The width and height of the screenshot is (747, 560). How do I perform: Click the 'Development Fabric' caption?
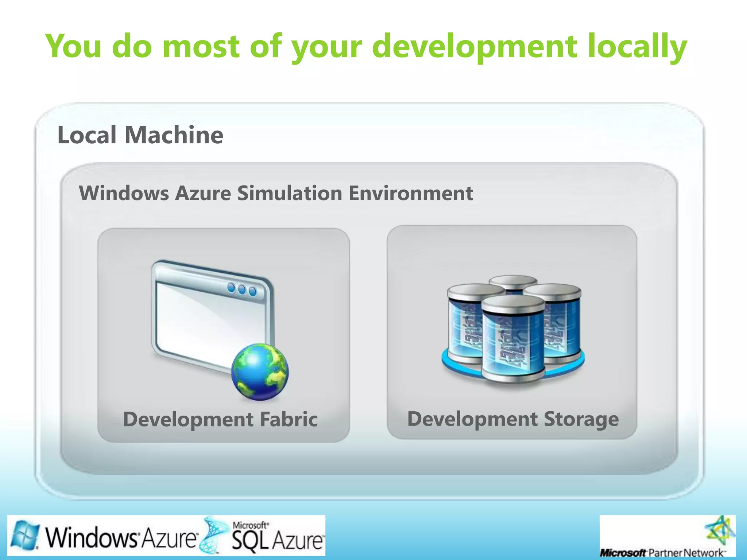(220, 419)
